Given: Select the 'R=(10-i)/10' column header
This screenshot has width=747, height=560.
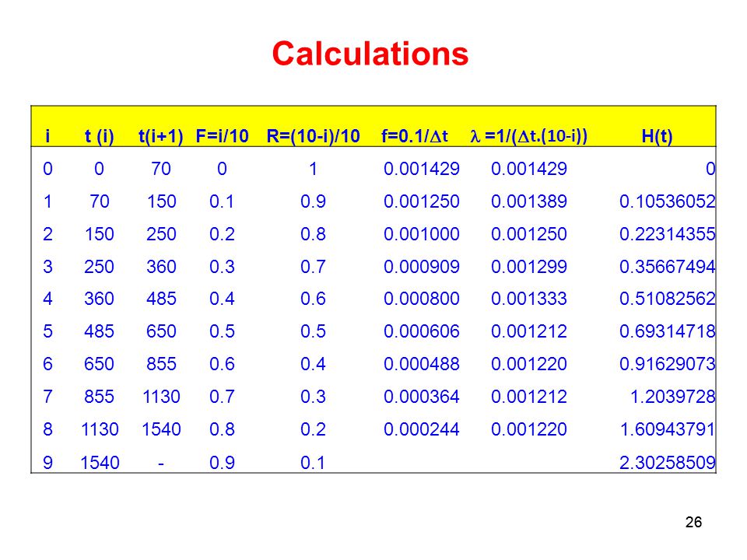Looking at the screenshot, I should pyautogui.click(x=313, y=136).
